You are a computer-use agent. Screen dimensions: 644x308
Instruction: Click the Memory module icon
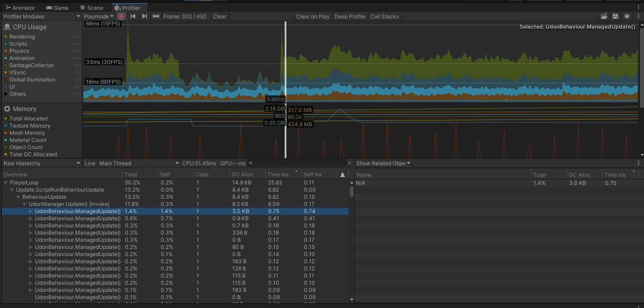pyautogui.click(x=7, y=109)
